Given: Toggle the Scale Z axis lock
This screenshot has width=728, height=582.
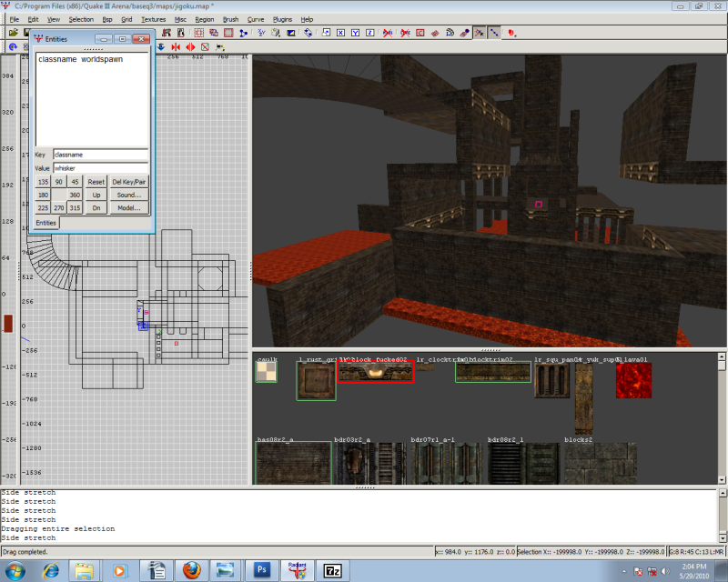Looking at the screenshot, I should (370, 33).
